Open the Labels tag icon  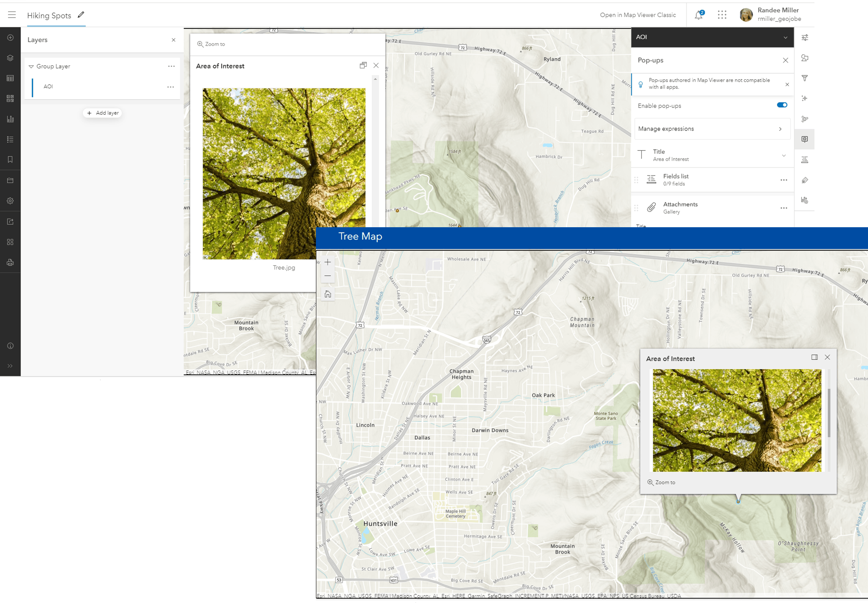click(x=805, y=180)
